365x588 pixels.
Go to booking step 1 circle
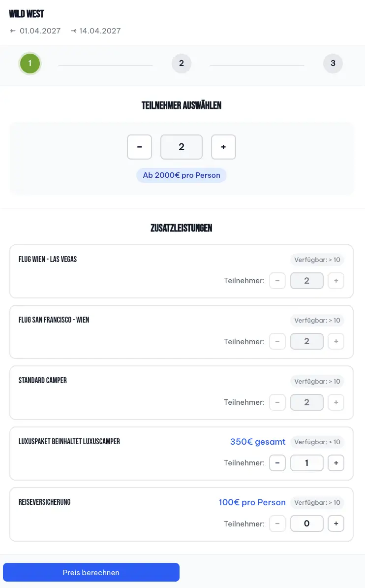point(30,64)
